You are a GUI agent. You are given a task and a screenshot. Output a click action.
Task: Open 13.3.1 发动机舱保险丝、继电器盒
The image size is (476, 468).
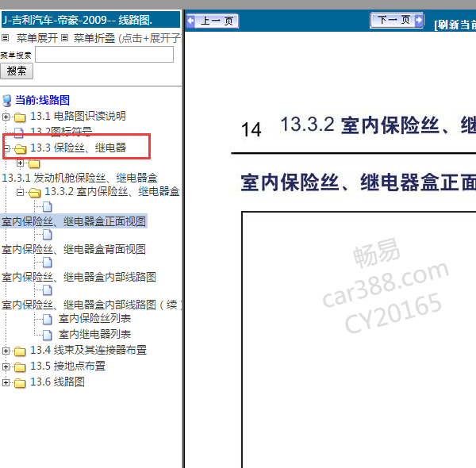tap(79, 178)
